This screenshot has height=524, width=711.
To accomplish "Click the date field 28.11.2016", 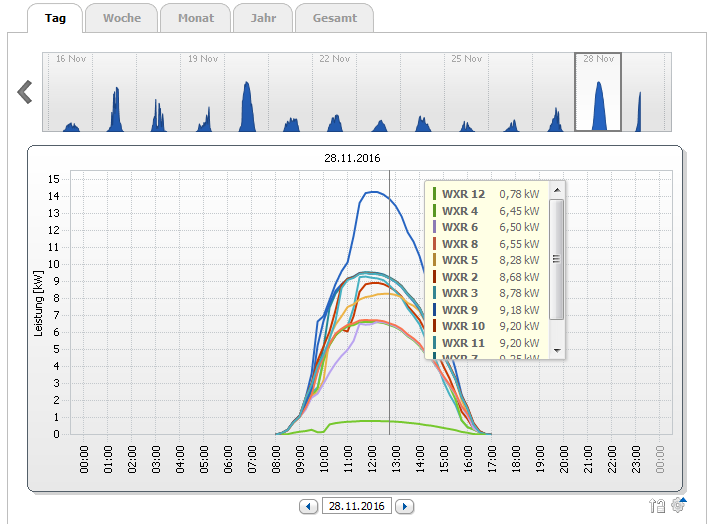I will pyautogui.click(x=356, y=506).
